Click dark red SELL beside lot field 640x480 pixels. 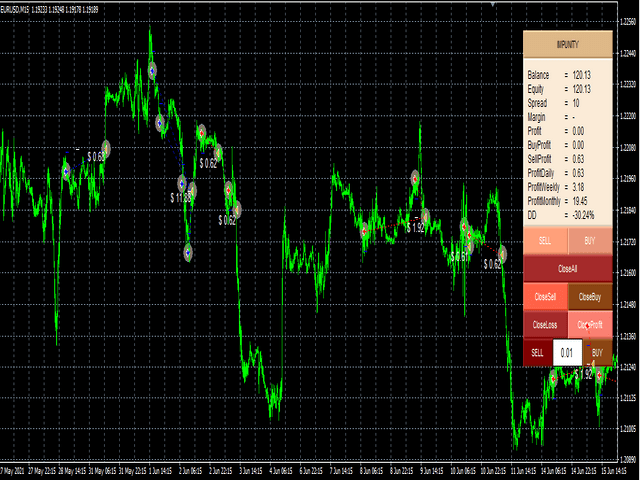[537, 352]
